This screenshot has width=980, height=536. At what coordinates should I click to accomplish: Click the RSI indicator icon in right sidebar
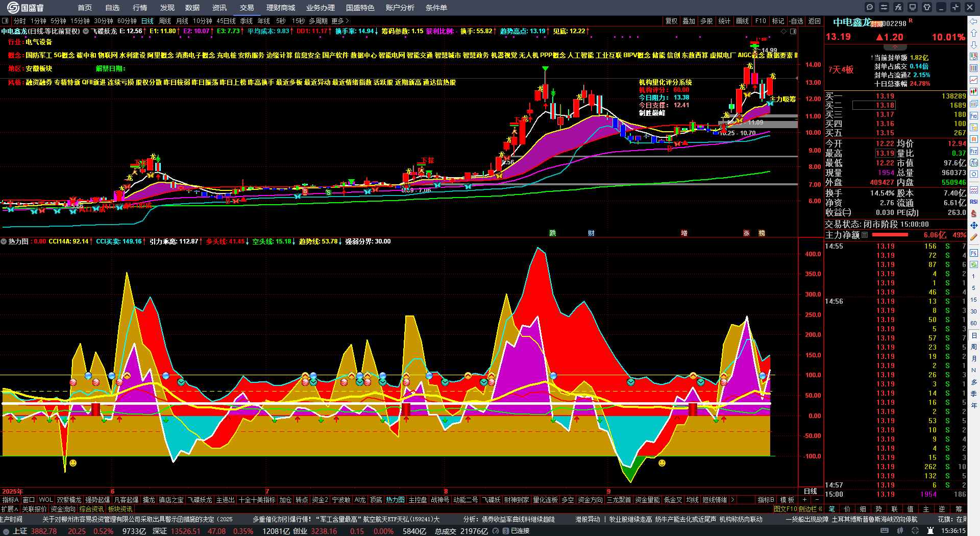(974, 202)
